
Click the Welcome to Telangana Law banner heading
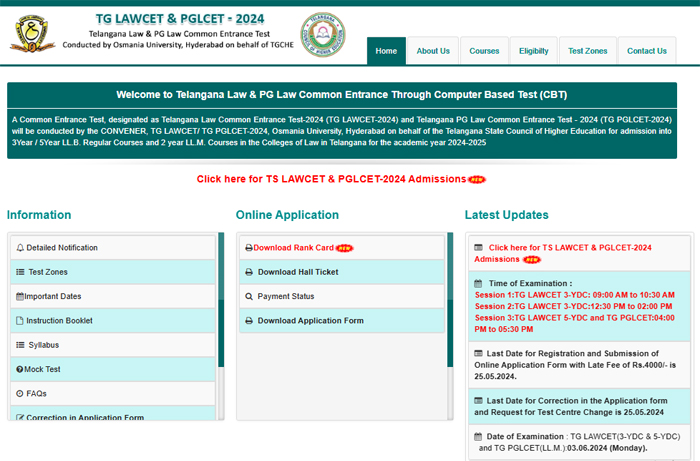coord(342,95)
